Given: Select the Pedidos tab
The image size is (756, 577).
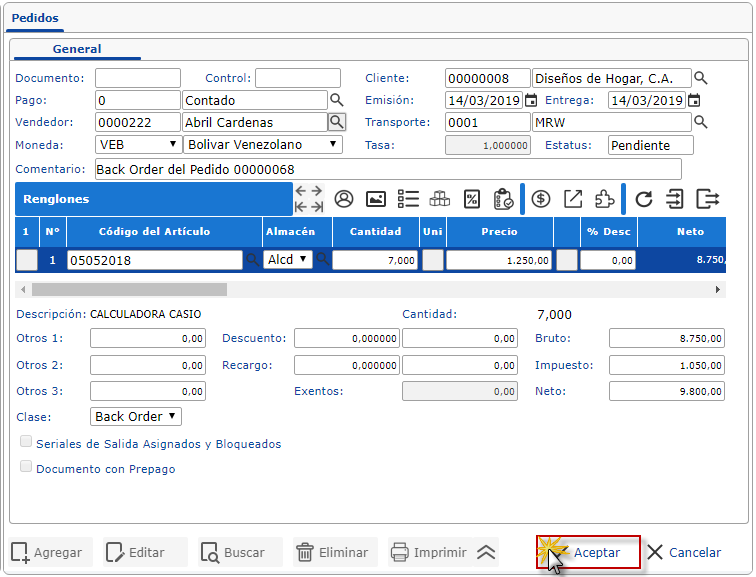Looking at the screenshot, I should 35,18.
